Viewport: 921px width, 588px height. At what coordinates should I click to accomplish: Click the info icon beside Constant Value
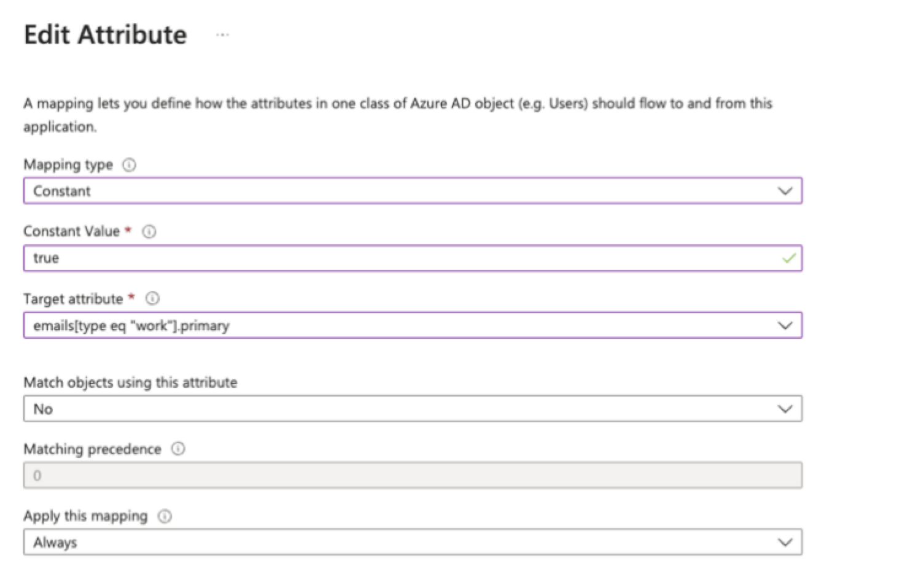click(x=149, y=231)
